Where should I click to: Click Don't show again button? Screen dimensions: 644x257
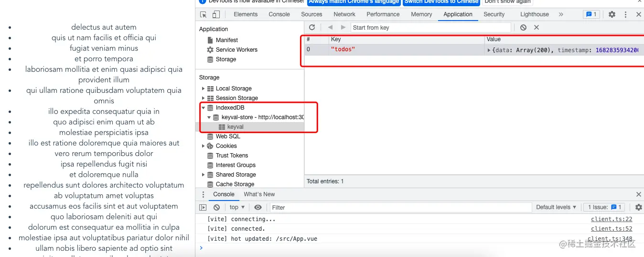coord(507,2)
